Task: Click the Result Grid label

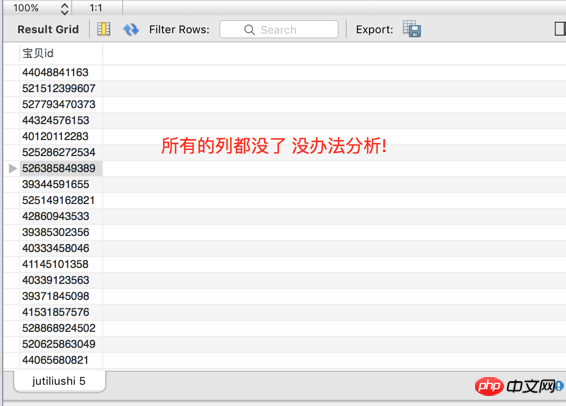Action: click(x=48, y=29)
